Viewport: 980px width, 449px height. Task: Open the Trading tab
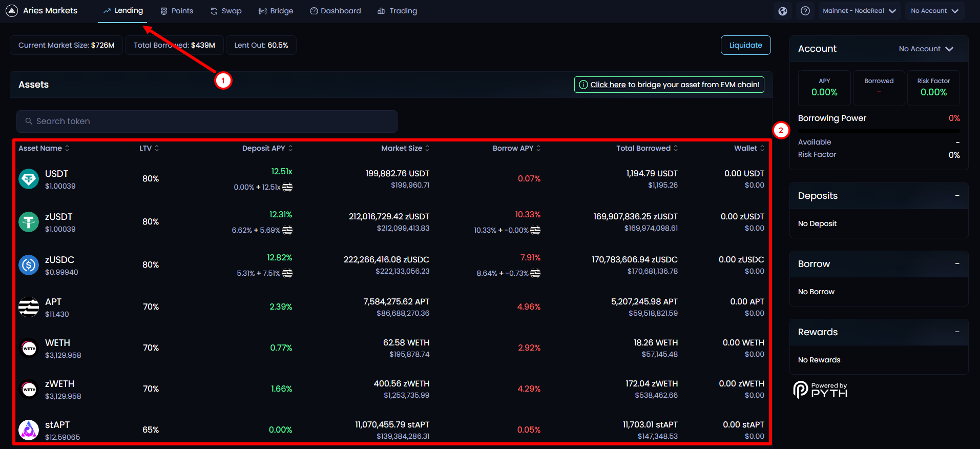click(397, 11)
